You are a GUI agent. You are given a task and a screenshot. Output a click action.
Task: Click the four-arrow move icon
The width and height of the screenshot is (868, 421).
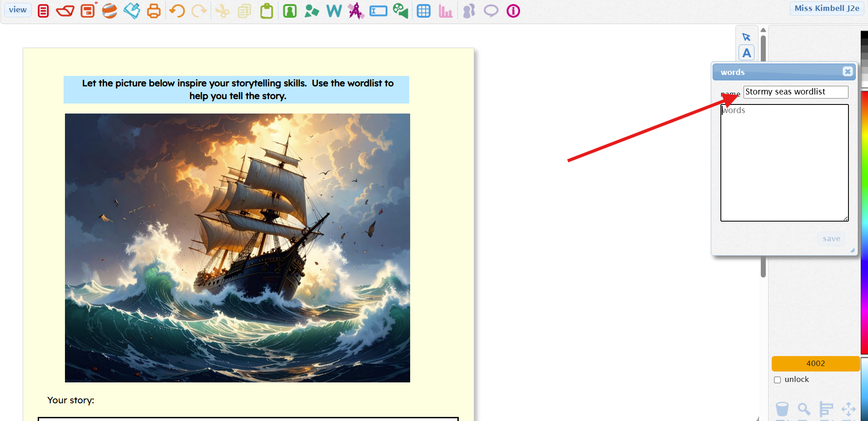coord(848,409)
